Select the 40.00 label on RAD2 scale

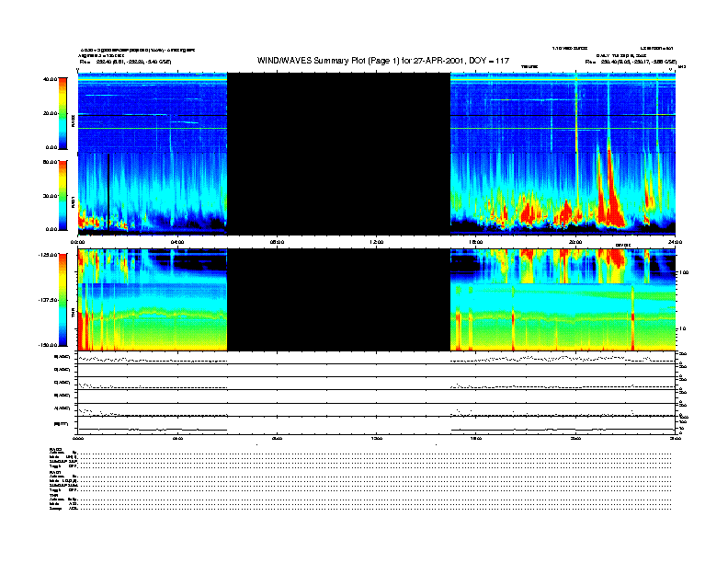coord(50,79)
